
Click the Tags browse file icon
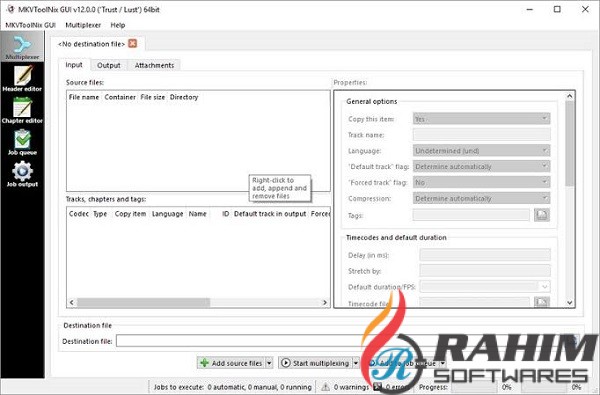coord(541,215)
